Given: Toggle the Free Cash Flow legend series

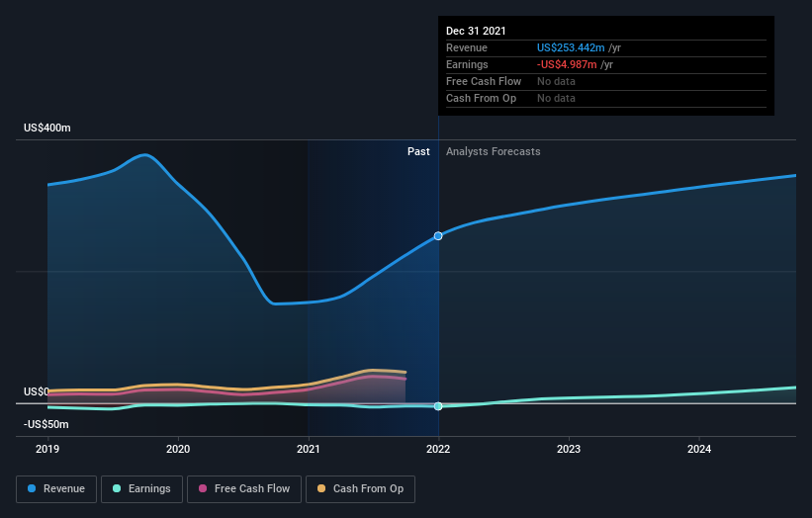Looking at the screenshot, I should (244, 489).
